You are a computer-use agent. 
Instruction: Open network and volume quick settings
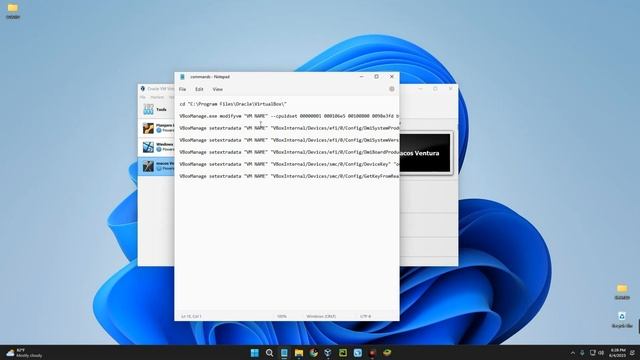pos(597,353)
